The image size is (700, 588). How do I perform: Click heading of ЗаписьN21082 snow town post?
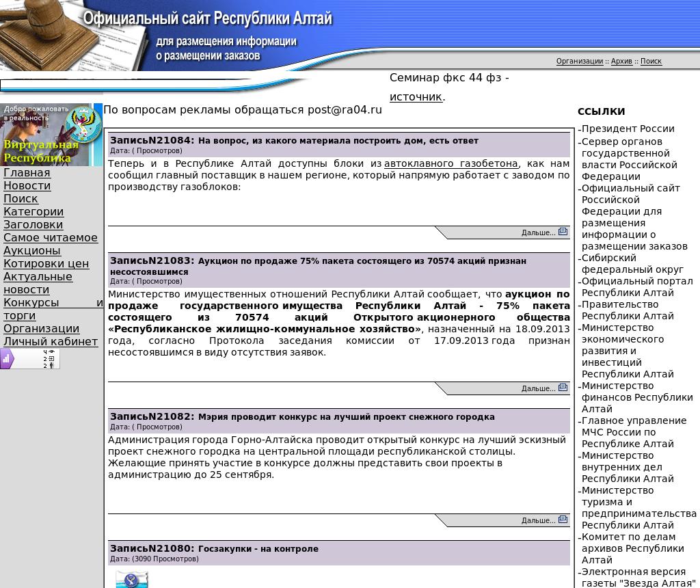(302, 416)
